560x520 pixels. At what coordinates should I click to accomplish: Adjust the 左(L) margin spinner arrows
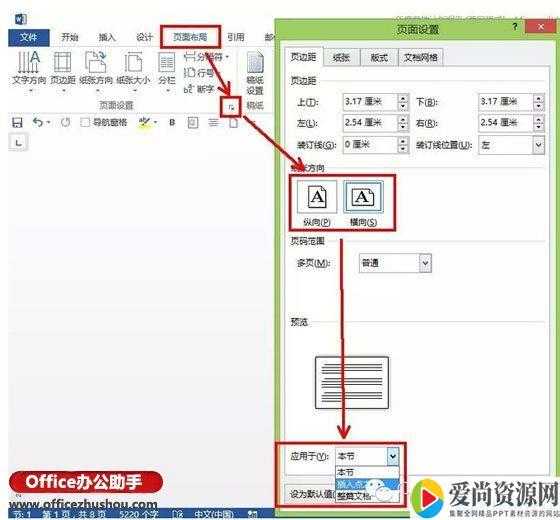[x=403, y=123]
